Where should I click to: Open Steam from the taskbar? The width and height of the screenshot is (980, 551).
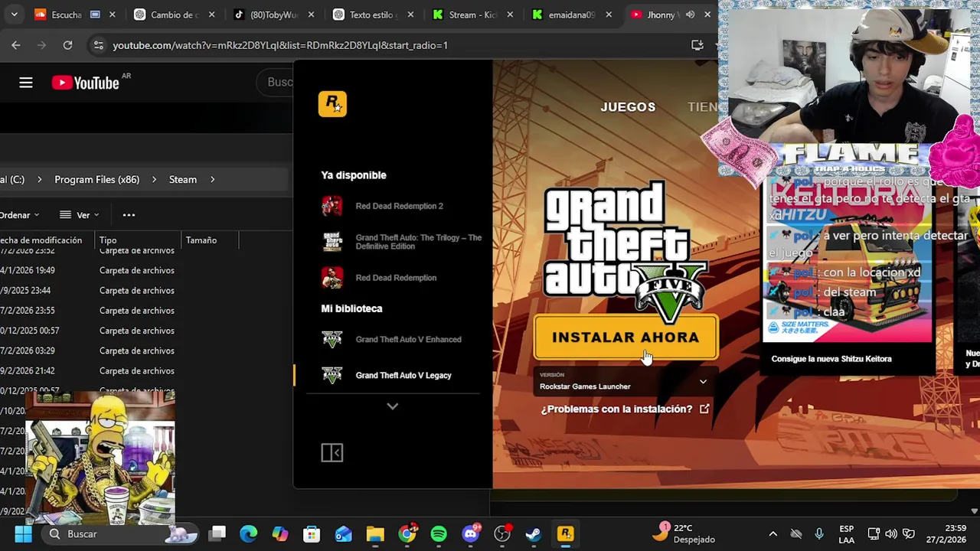coord(534,534)
